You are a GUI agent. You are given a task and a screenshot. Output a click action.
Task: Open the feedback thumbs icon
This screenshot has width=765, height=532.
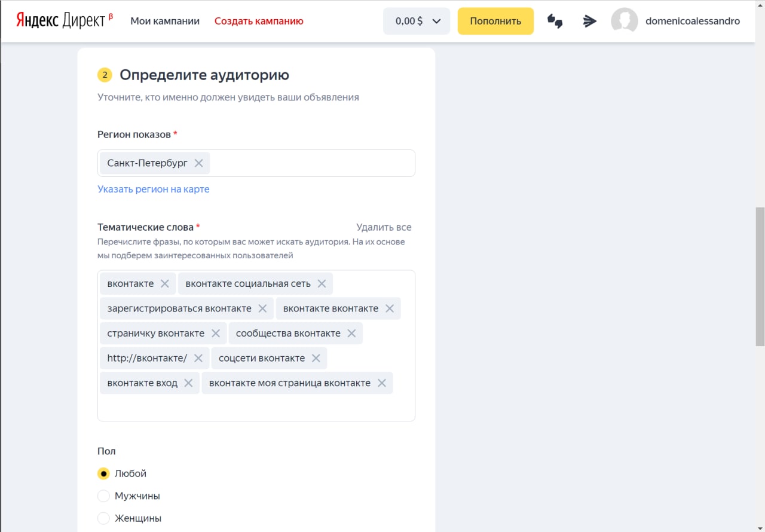pyautogui.click(x=555, y=22)
